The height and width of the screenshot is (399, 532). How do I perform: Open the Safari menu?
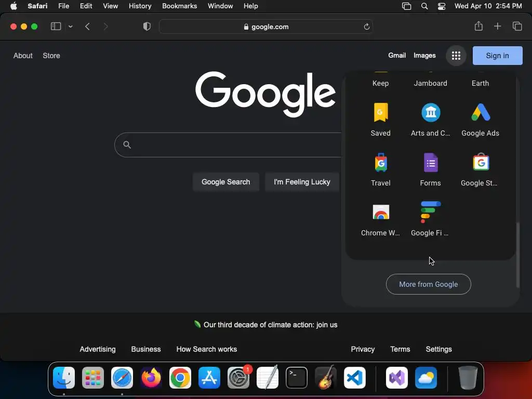pos(37,6)
